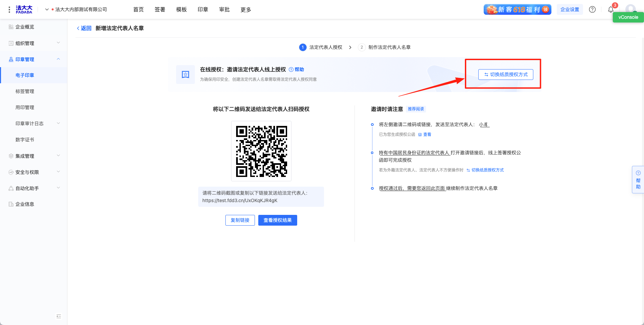Expand the company switcher dropdown arrow
Viewport: 644px width, 325px height.
(47, 9)
